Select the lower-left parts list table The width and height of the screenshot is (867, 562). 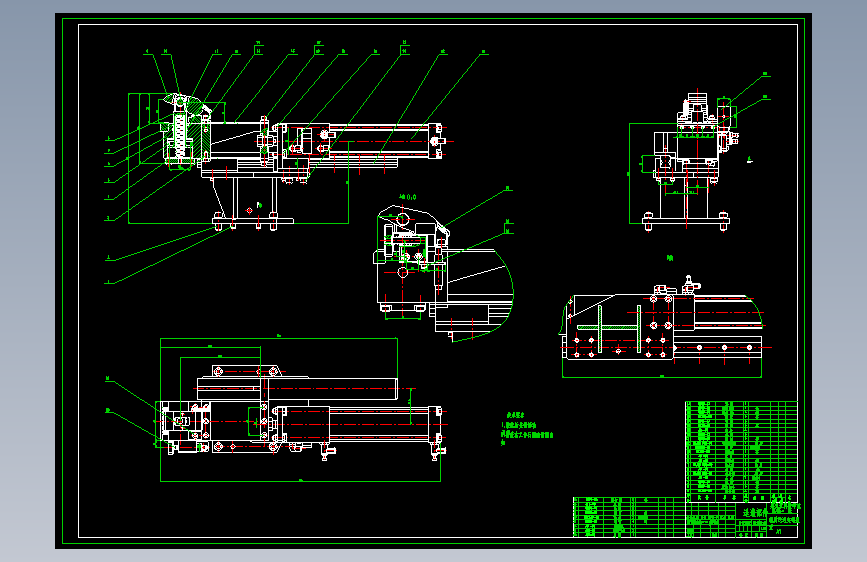point(629,517)
